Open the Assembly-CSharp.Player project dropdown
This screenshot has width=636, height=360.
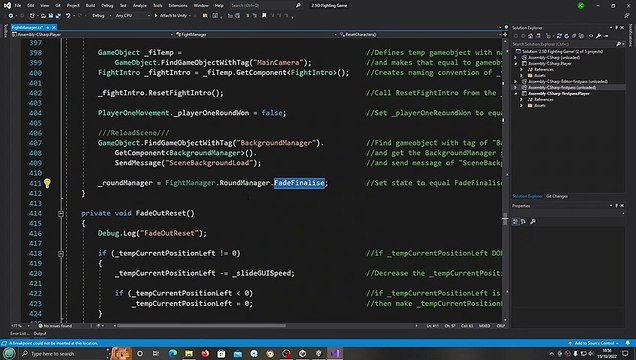(x=92, y=34)
